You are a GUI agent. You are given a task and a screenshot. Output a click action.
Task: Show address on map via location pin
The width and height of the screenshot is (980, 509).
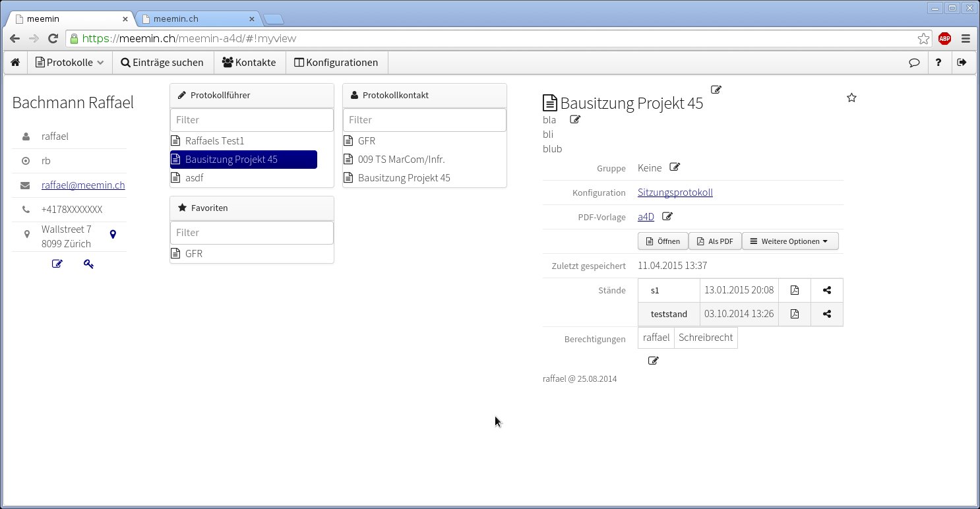113,234
